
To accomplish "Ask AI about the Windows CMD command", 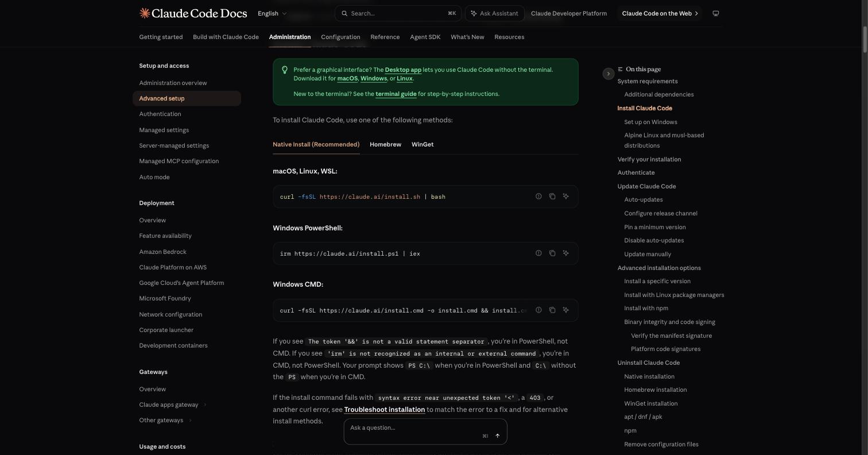I will 566,310.
